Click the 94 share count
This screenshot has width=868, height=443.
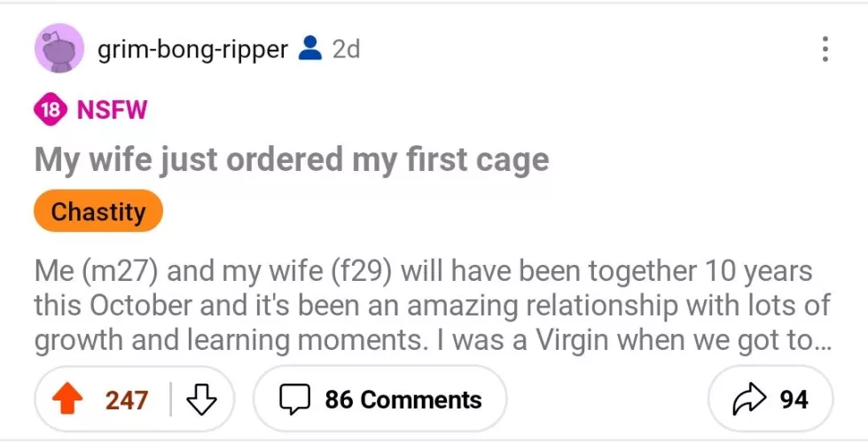(x=794, y=400)
